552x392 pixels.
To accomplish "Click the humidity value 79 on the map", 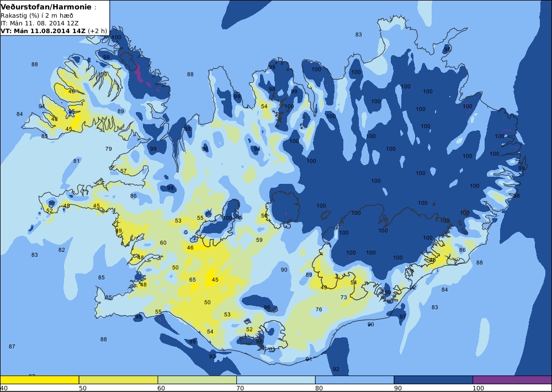I will coord(108,149).
